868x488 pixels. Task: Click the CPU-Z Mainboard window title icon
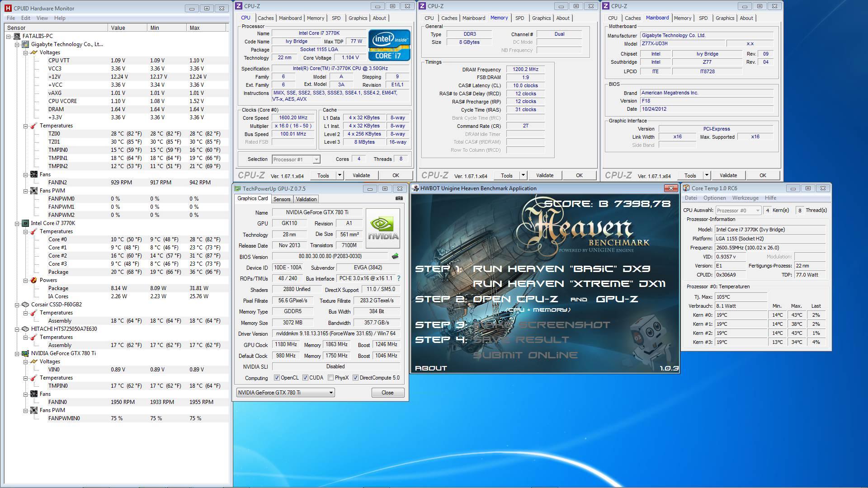[x=606, y=6]
